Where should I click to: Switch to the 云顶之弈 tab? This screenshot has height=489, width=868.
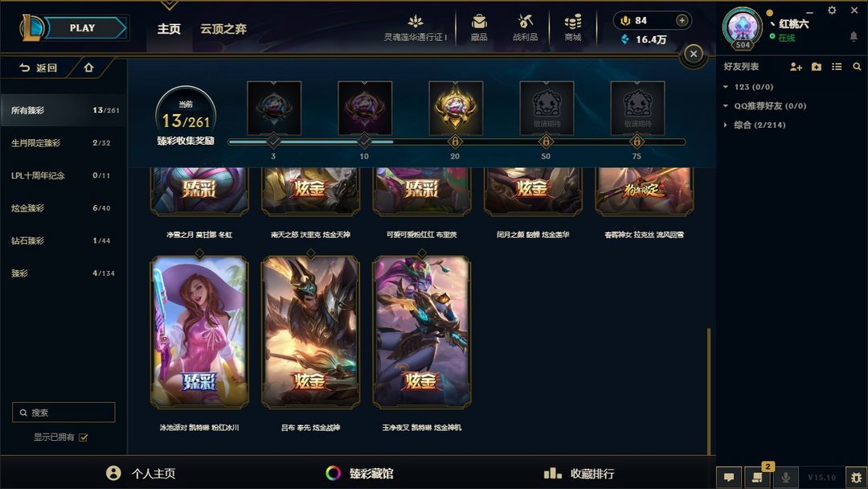[223, 29]
